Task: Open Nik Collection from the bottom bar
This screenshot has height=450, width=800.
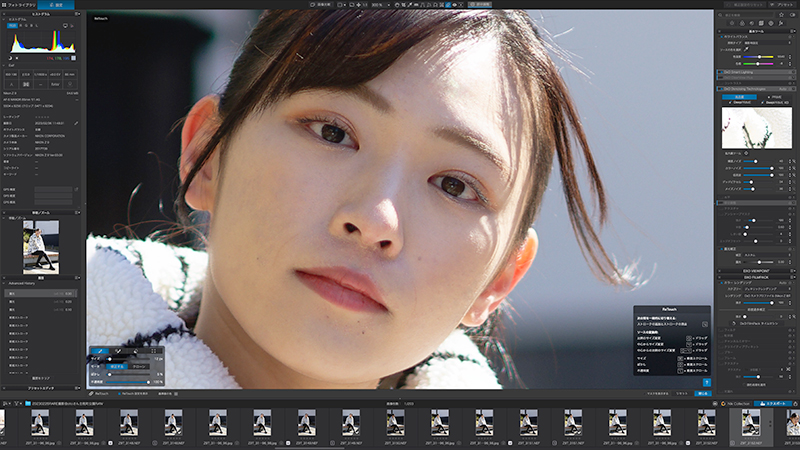Action: (x=735, y=404)
